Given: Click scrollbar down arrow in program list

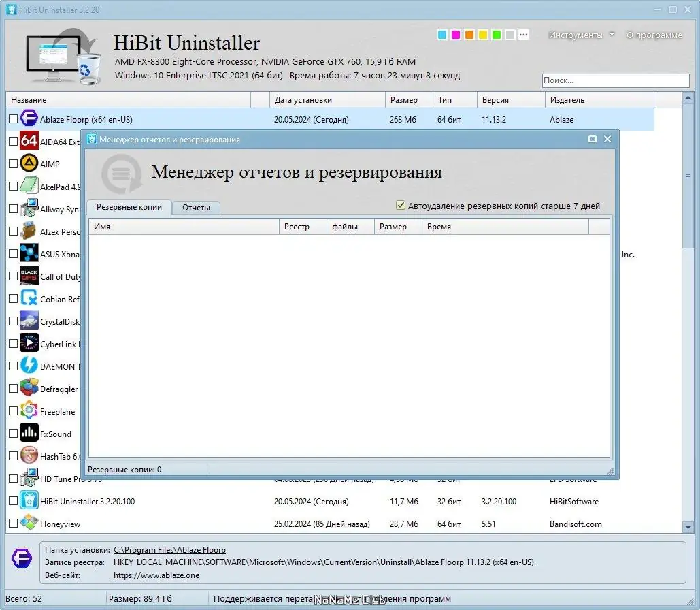Looking at the screenshot, I should click(688, 528).
